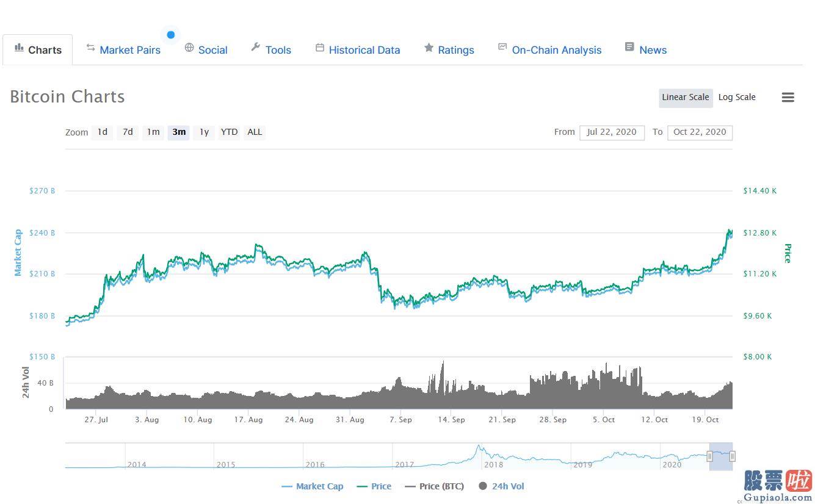Open the chart hamburger menu icon
815x504 pixels.
tap(788, 97)
